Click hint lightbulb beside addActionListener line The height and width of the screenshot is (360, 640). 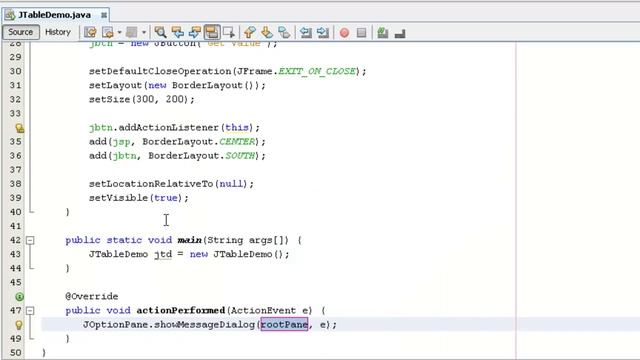pos(19,128)
